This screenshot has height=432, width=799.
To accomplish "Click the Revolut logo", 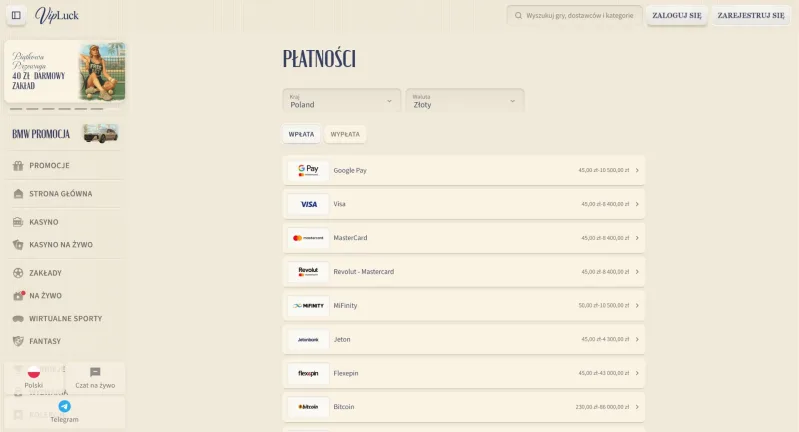I will pyautogui.click(x=308, y=272).
